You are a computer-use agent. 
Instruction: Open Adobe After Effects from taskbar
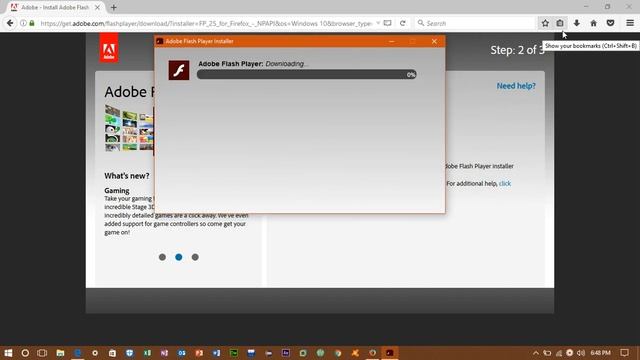point(286,353)
